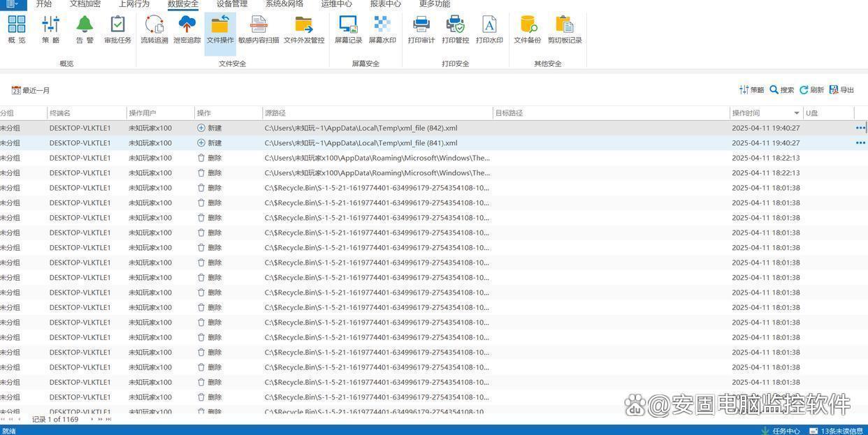
Task: Open 任务中心 in the status bar
Action: [x=781, y=431]
